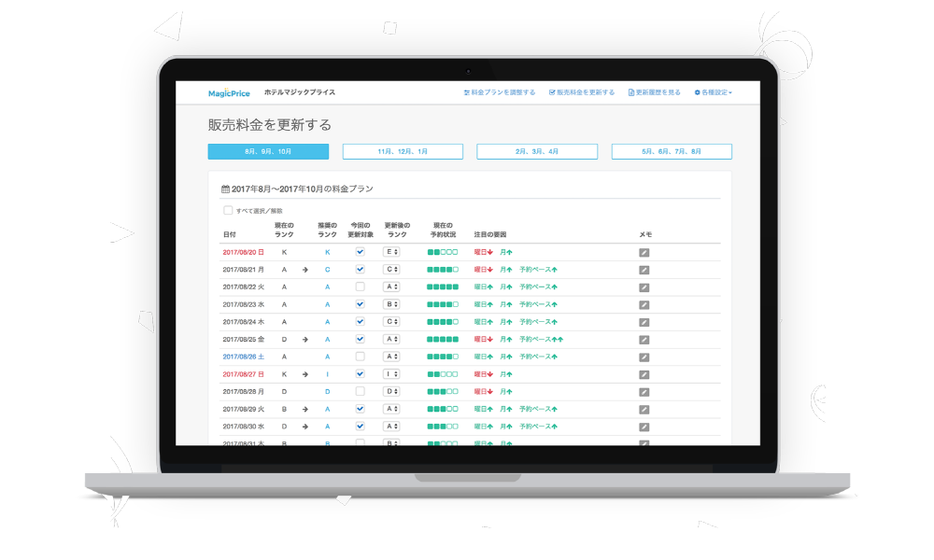Click pencil memo icon for 2017/08/30

pos(644,427)
